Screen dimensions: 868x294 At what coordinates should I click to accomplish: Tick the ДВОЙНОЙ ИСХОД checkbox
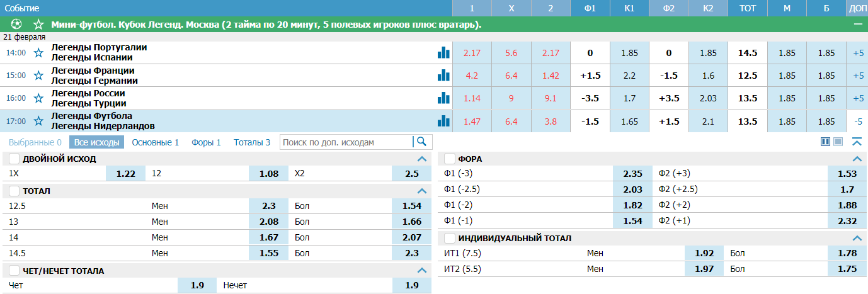pyautogui.click(x=14, y=159)
